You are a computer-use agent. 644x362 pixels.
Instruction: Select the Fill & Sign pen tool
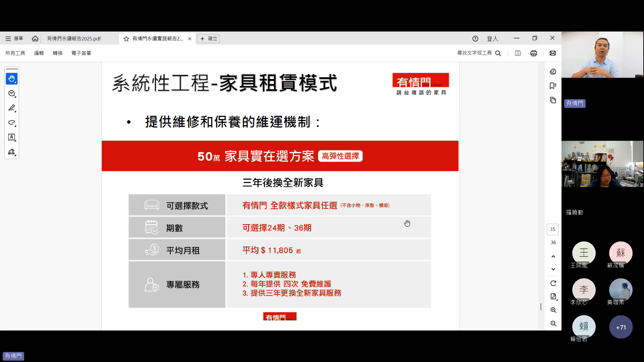click(x=12, y=152)
